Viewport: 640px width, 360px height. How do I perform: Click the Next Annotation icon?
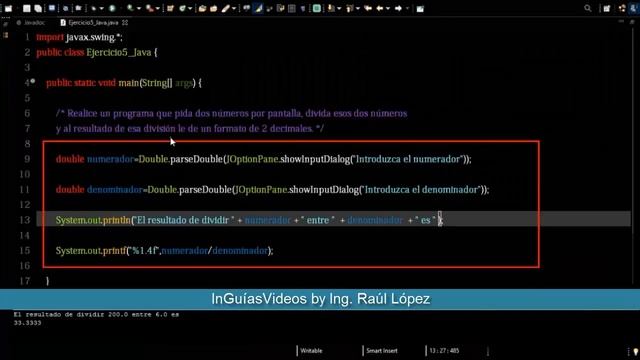331,8
